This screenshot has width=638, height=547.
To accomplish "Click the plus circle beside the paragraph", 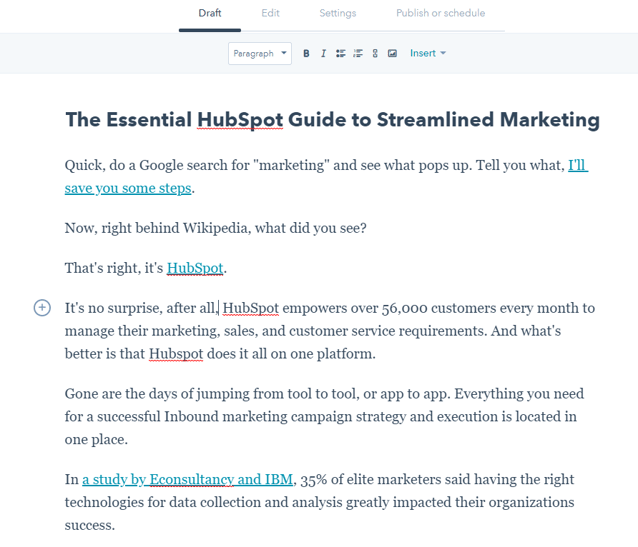I will [42, 308].
